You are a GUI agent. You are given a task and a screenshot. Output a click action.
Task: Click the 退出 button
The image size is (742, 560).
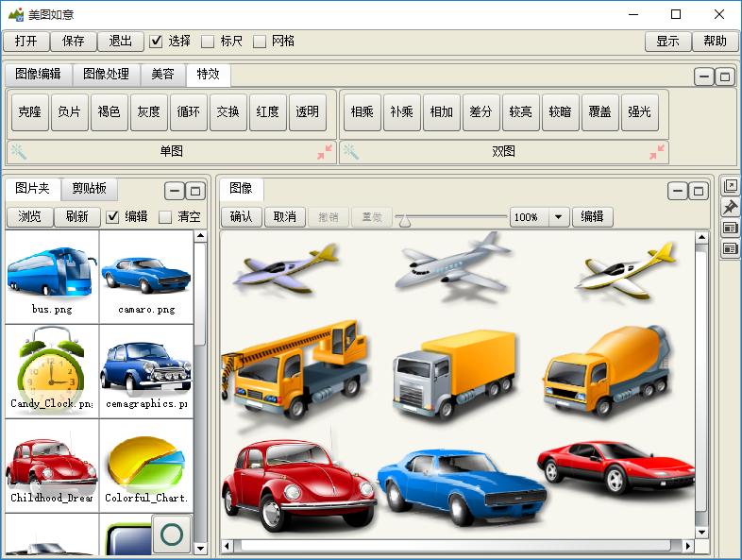coord(121,42)
